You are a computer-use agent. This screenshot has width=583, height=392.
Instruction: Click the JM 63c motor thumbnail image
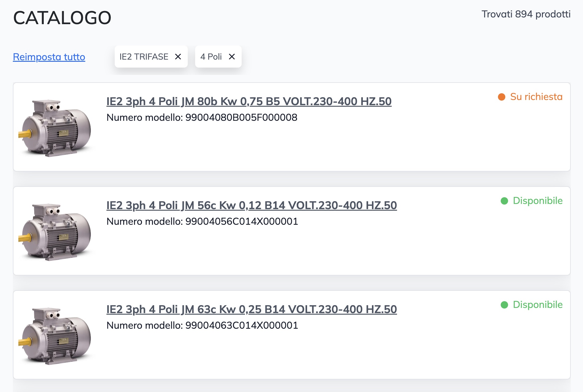pos(55,335)
